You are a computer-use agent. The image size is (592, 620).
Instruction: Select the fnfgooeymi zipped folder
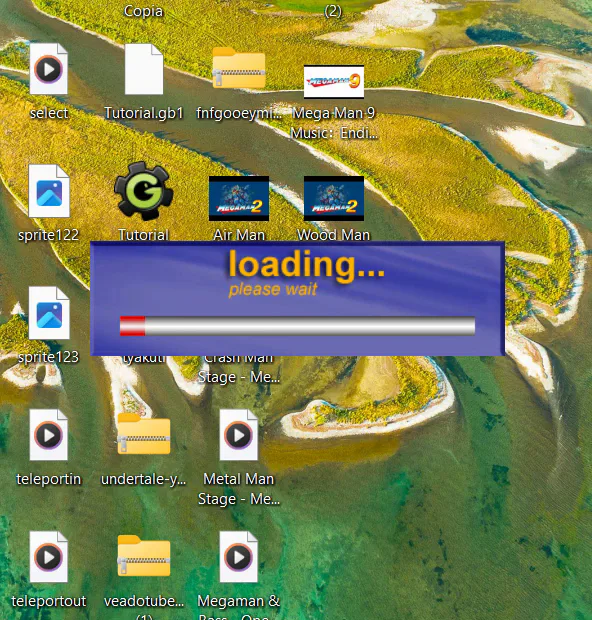coord(238,68)
